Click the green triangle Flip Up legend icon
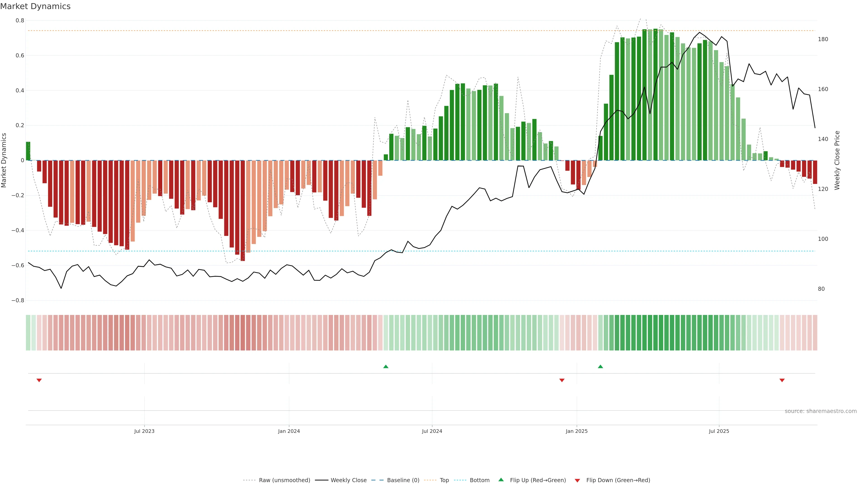Viewport: 868px width, 488px height. (501, 480)
